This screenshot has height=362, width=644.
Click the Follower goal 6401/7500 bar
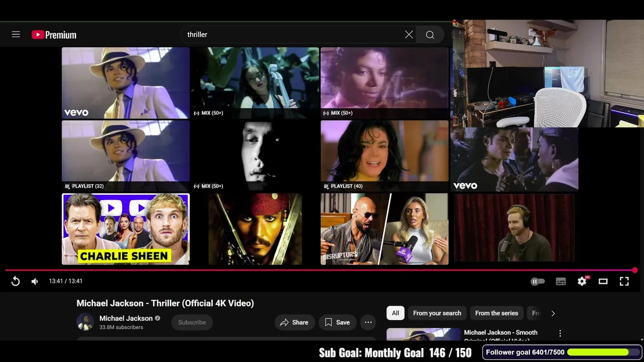[x=562, y=352]
